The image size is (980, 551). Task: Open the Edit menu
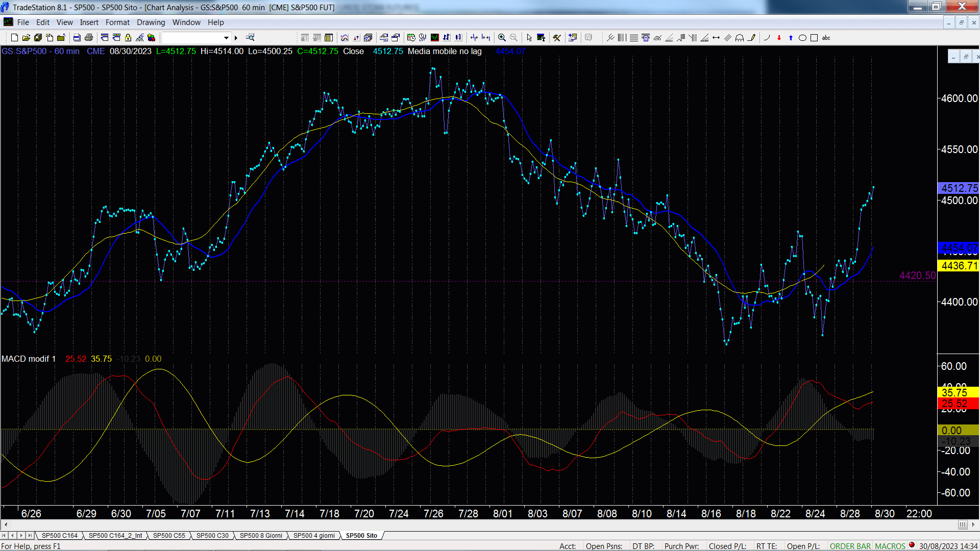tap(43, 22)
